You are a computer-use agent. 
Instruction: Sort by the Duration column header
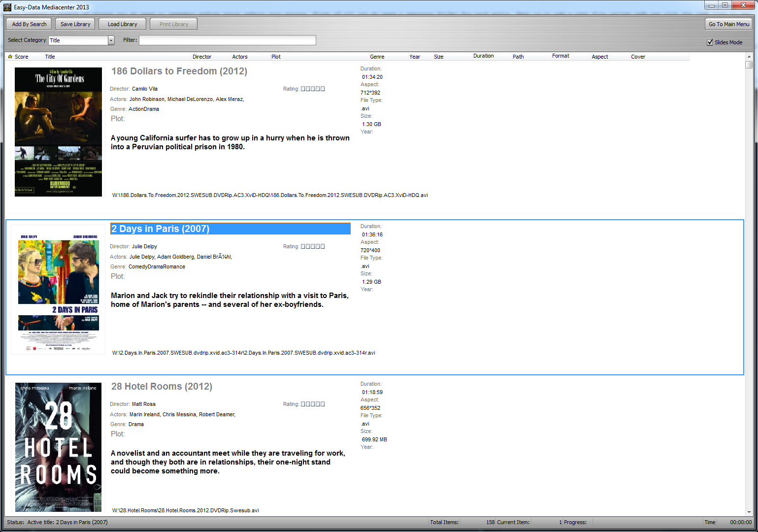point(484,56)
